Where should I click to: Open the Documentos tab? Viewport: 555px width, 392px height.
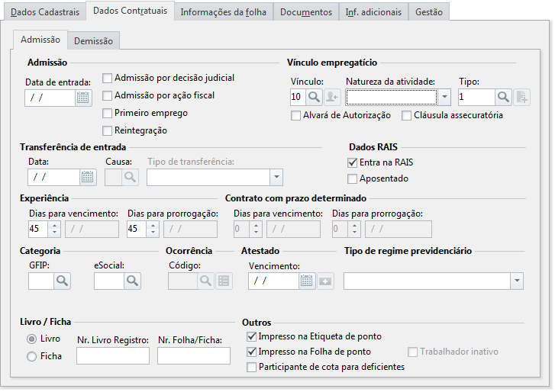pyautogui.click(x=306, y=12)
